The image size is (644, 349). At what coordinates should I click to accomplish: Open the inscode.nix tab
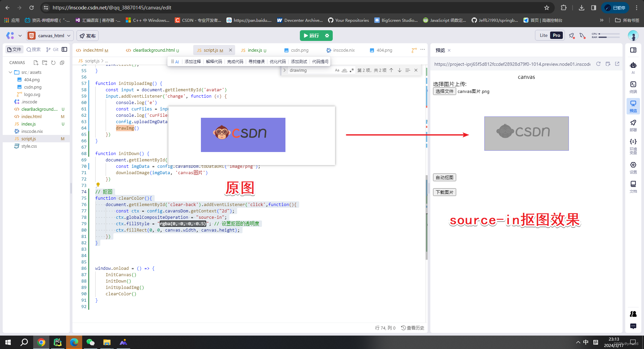[340, 50]
